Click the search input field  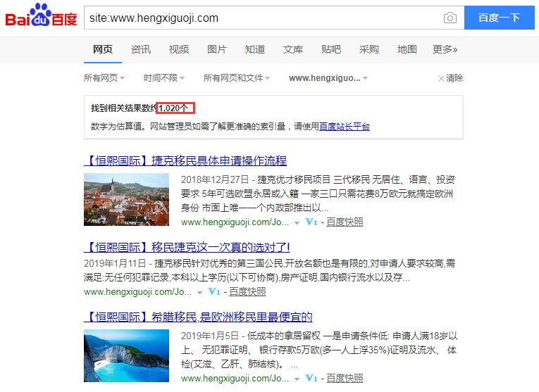click(x=263, y=18)
